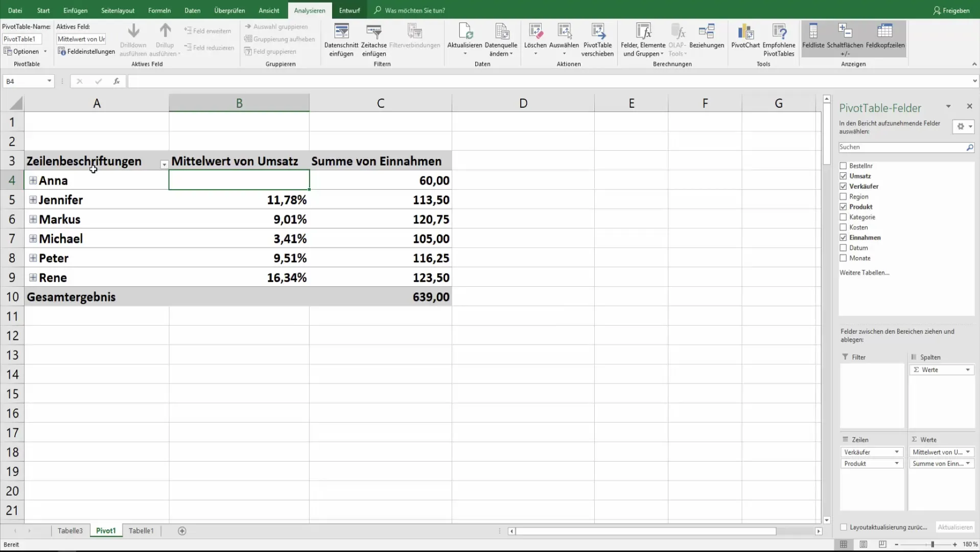Screen dimensions: 980x552
Task: Check the Monate field checkbox
Action: coord(843,258)
